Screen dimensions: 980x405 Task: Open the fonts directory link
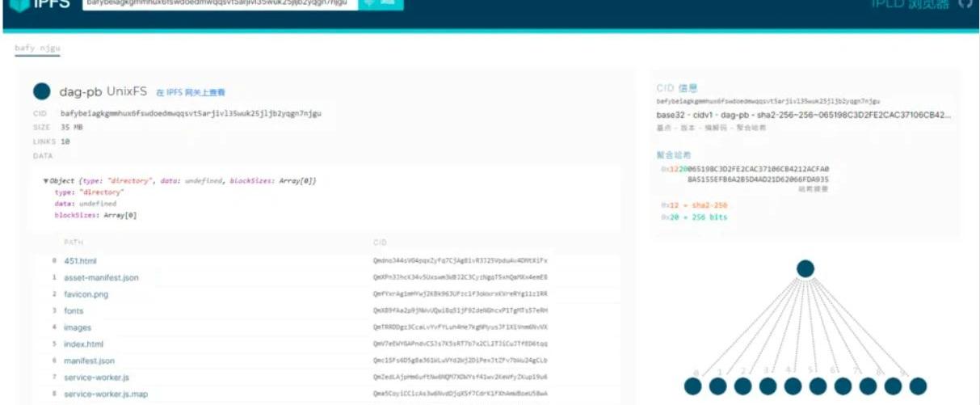point(74,310)
